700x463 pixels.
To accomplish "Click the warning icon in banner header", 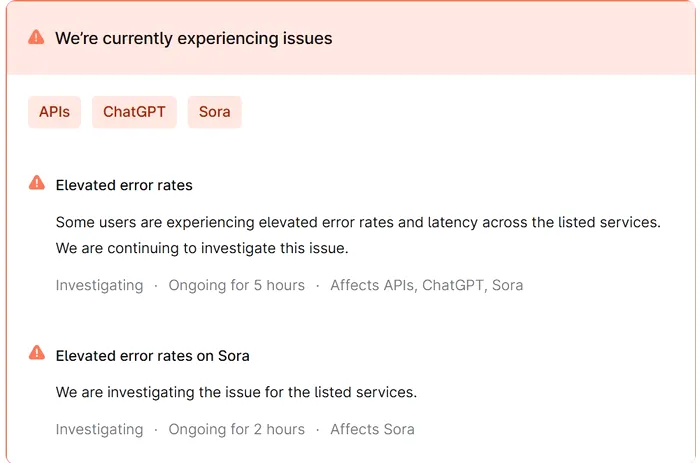I will tap(36, 38).
